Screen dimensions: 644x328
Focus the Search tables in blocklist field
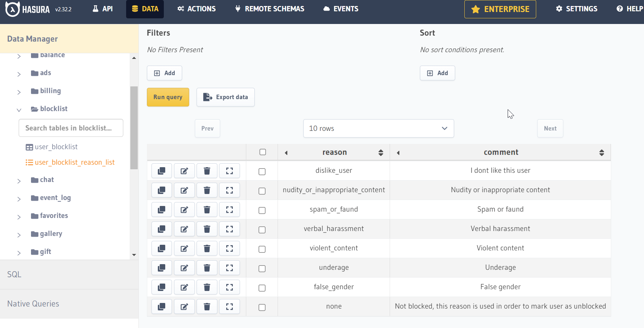tap(71, 128)
